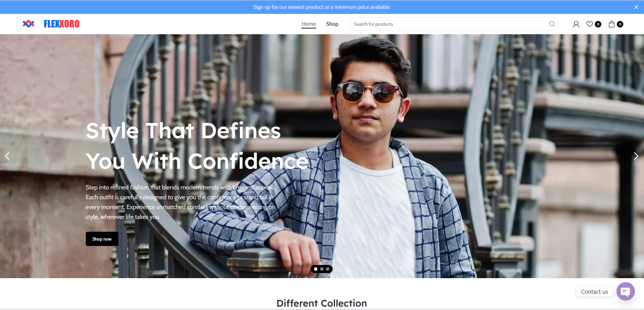Viewport: 644px width, 310px height.
Task: Select the second slider pagination dot
Action: (322, 269)
